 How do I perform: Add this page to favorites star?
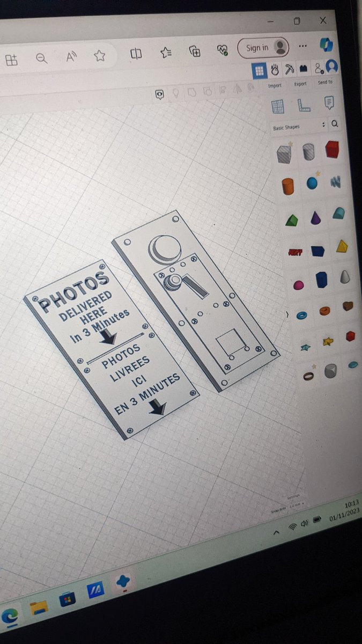coord(99,55)
